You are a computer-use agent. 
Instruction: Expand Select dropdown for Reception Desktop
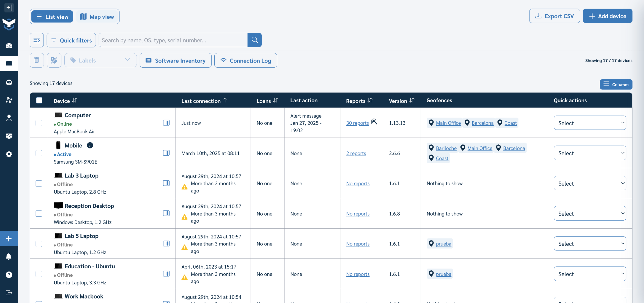590,214
